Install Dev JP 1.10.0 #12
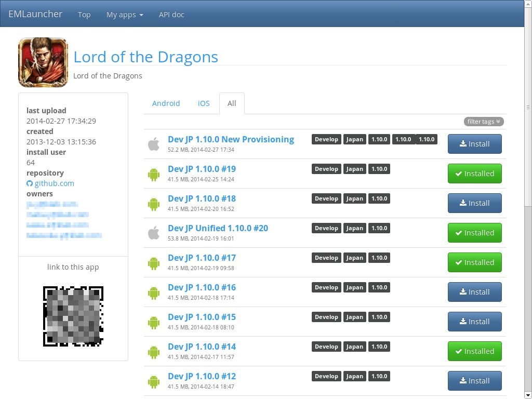 pyautogui.click(x=475, y=381)
